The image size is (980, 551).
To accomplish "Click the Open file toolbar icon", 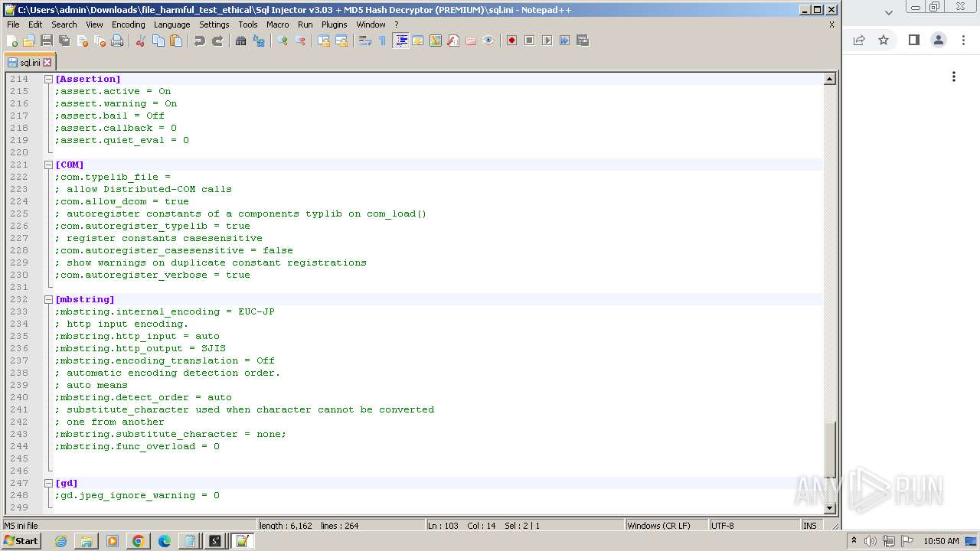I will point(29,41).
